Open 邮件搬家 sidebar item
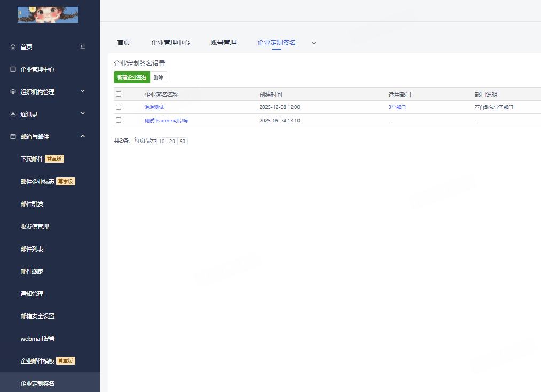This screenshot has width=541, height=392. click(32, 271)
